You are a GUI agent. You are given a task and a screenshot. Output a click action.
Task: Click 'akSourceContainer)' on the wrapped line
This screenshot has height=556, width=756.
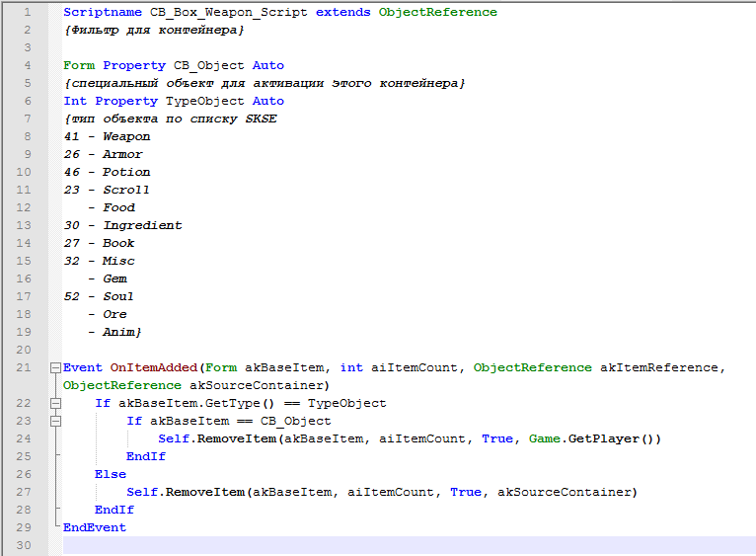(260, 385)
